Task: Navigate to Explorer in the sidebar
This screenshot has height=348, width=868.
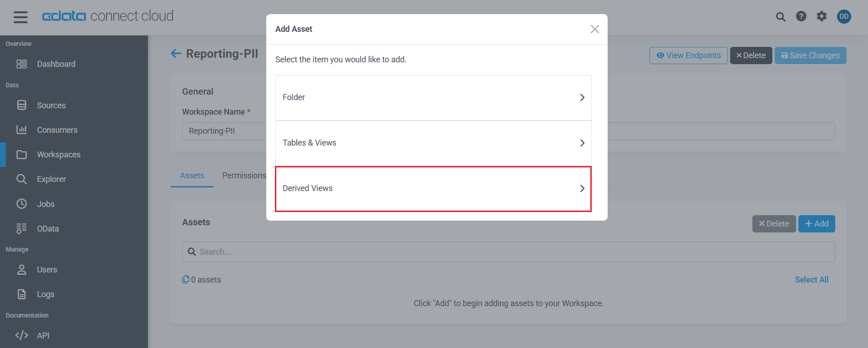Action: (x=51, y=179)
